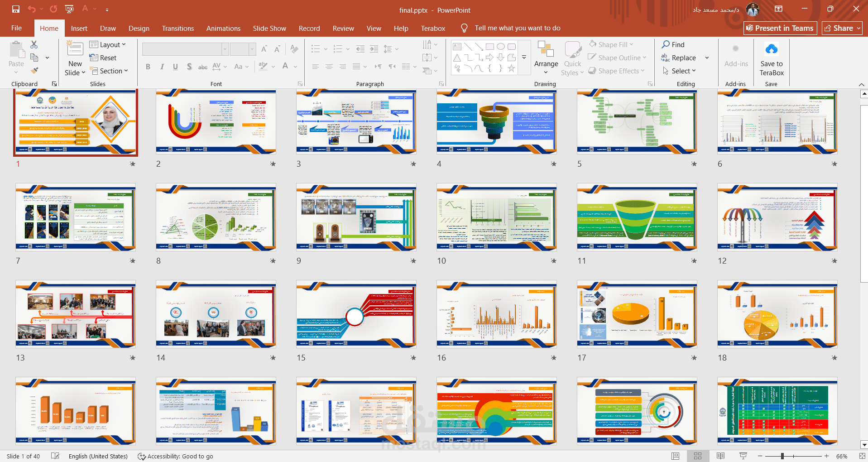Click the 66% zoom level

[x=842, y=456]
